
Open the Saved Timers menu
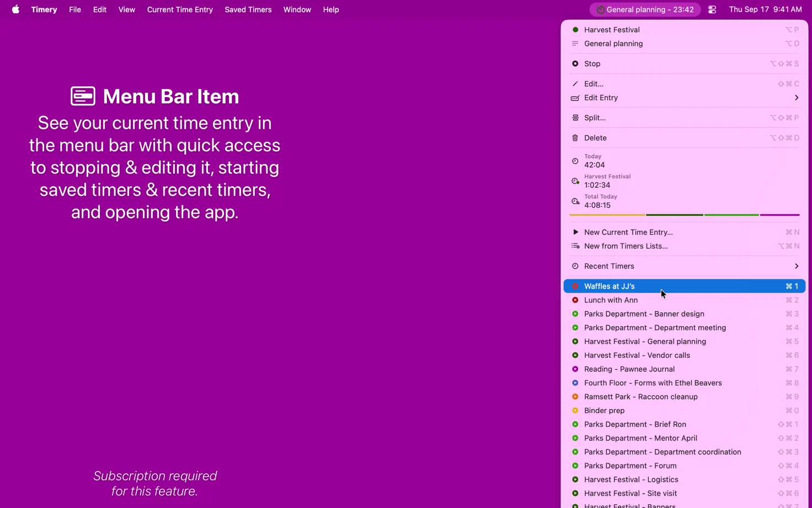(248, 9)
